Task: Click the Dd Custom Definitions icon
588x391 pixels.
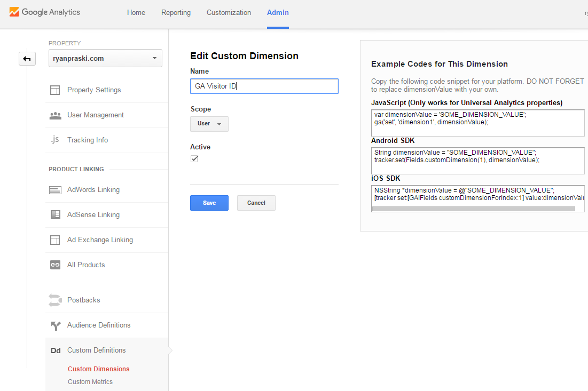Action: coord(56,350)
